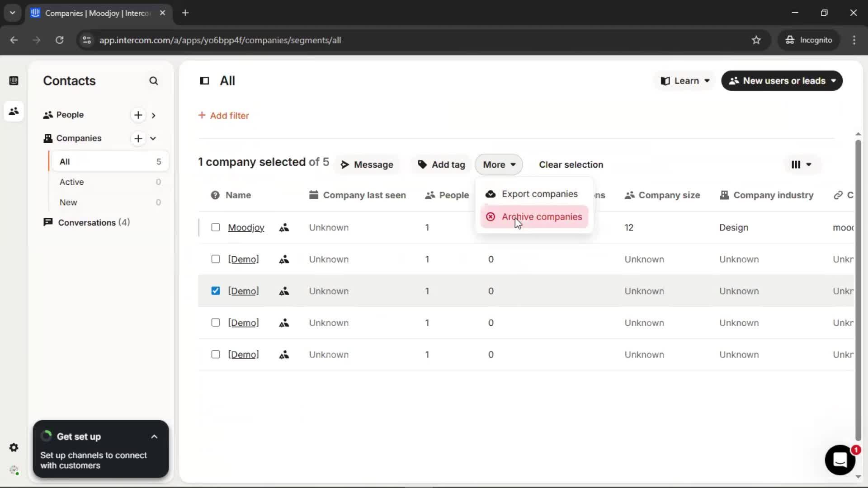This screenshot has width=868, height=488.
Task: Click Add filter
Action: (x=224, y=116)
